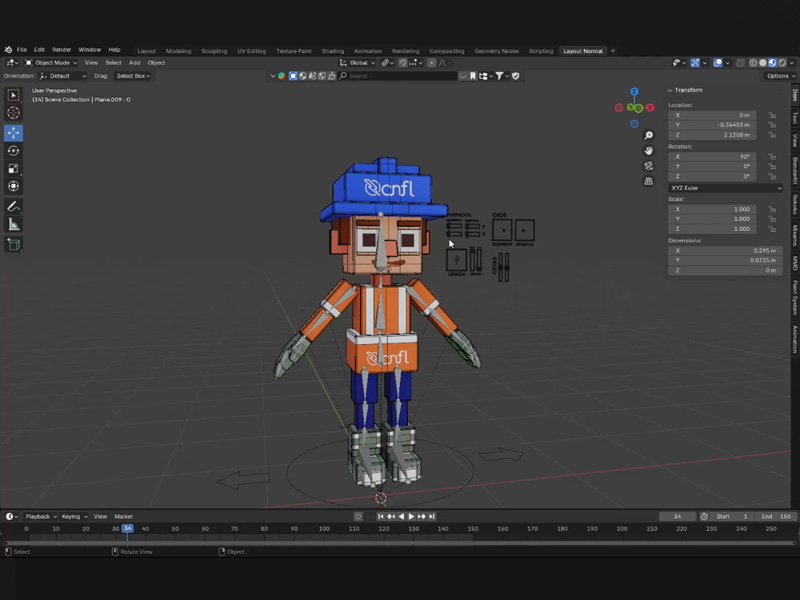Image resolution: width=800 pixels, height=600 pixels.
Task: Activate the Rotate tool
Action: tap(14, 151)
